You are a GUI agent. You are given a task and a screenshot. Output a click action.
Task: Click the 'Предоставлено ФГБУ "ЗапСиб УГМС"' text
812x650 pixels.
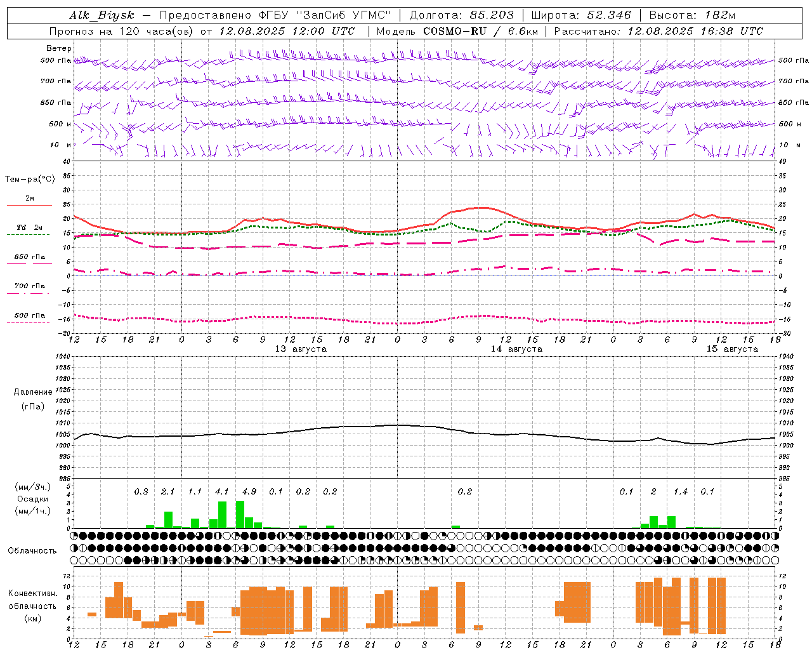tap(275, 15)
